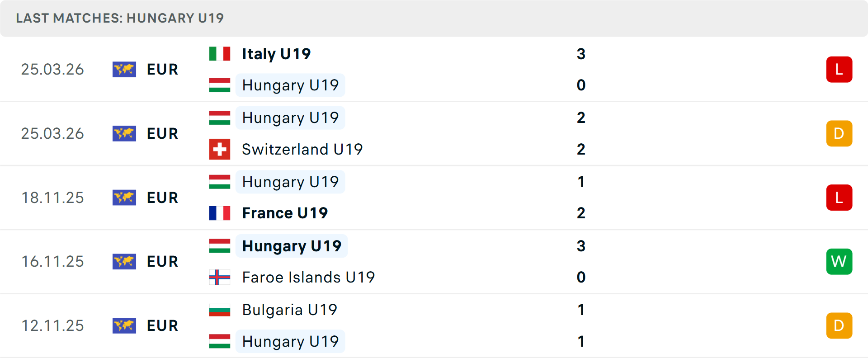The height and width of the screenshot is (358, 868).
Task: Select the highlighted Hungary U19 team name
Action: click(x=292, y=246)
